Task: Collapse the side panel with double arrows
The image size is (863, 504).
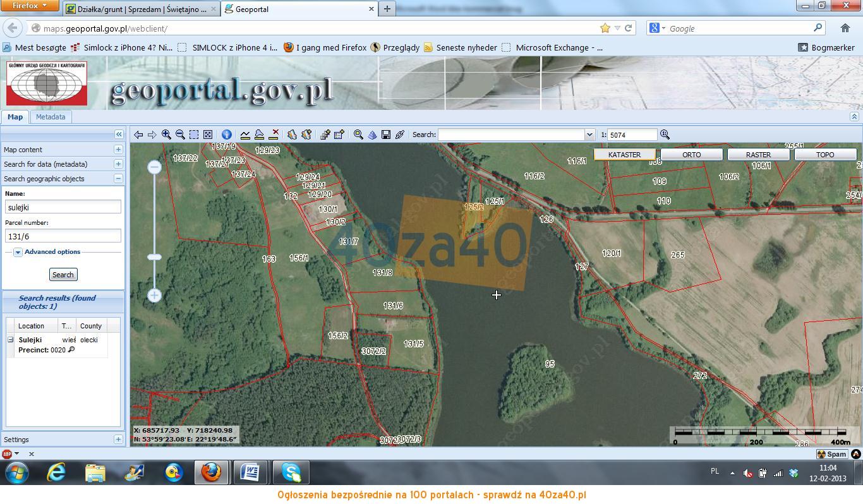Action: [x=119, y=134]
